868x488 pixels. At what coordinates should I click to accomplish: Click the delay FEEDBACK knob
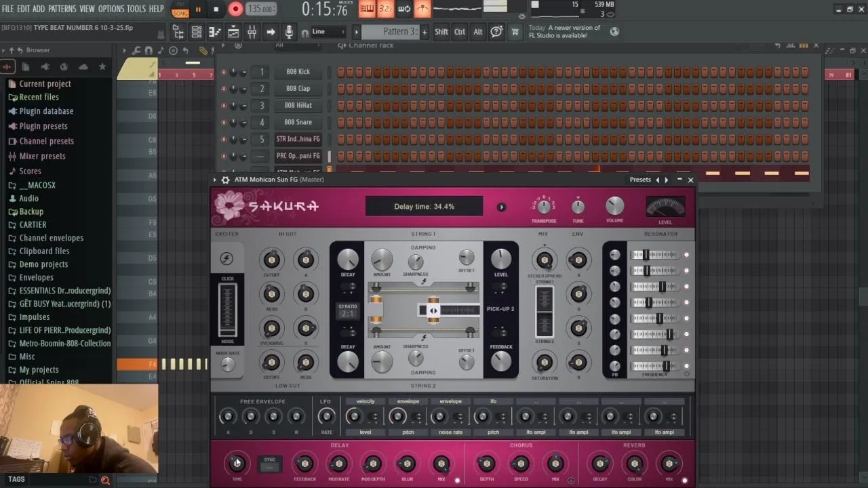pyautogui.click(x=304, y=464)
